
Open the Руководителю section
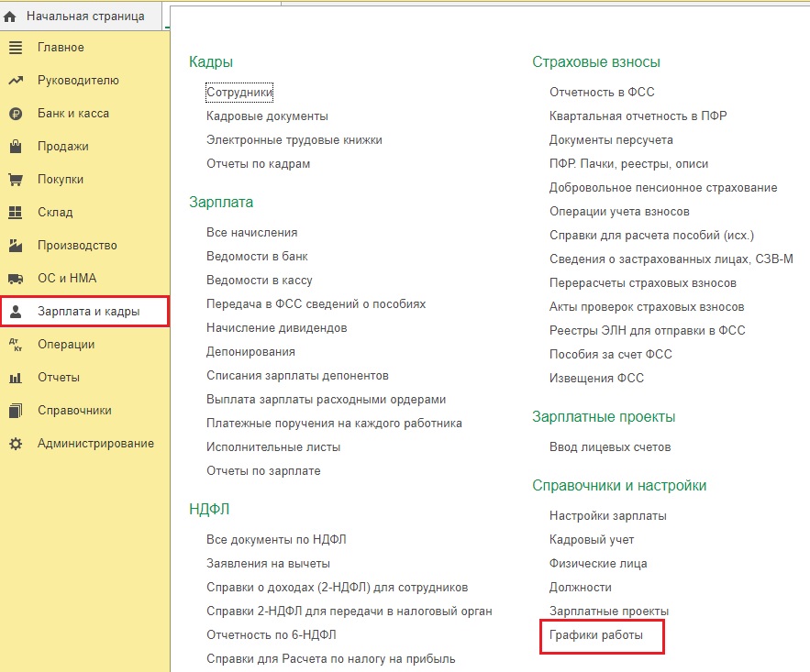78,81
